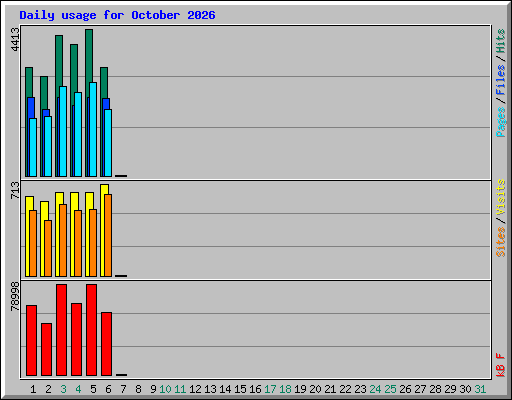Click day 6 on the x-axis
This screenshot has width=512, height=400.
pyautogui.click(x=108, y=389)
